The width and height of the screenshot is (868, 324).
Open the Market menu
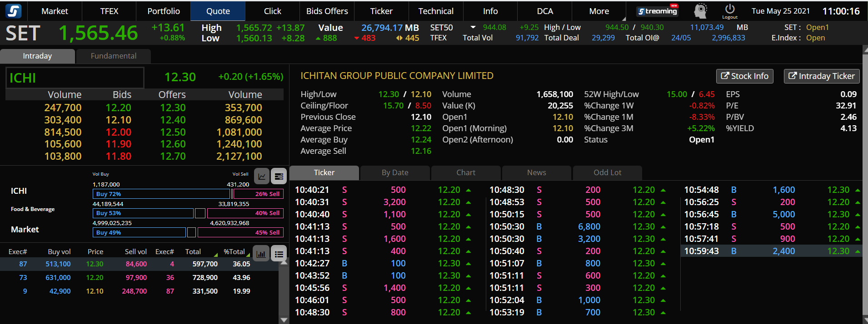[55, 11]
